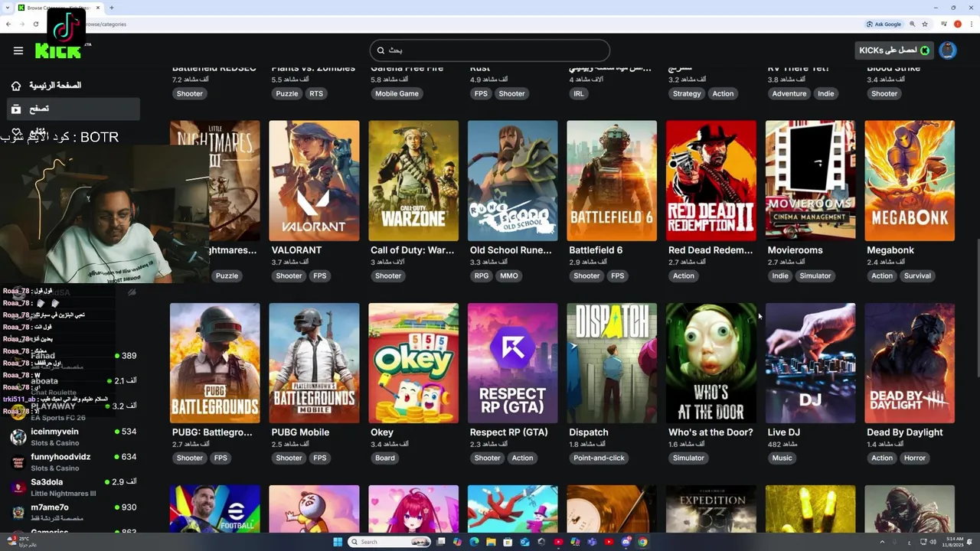Open the Call of Duty Warzone cover
This screenshot has height=551, width=980.
413,181
